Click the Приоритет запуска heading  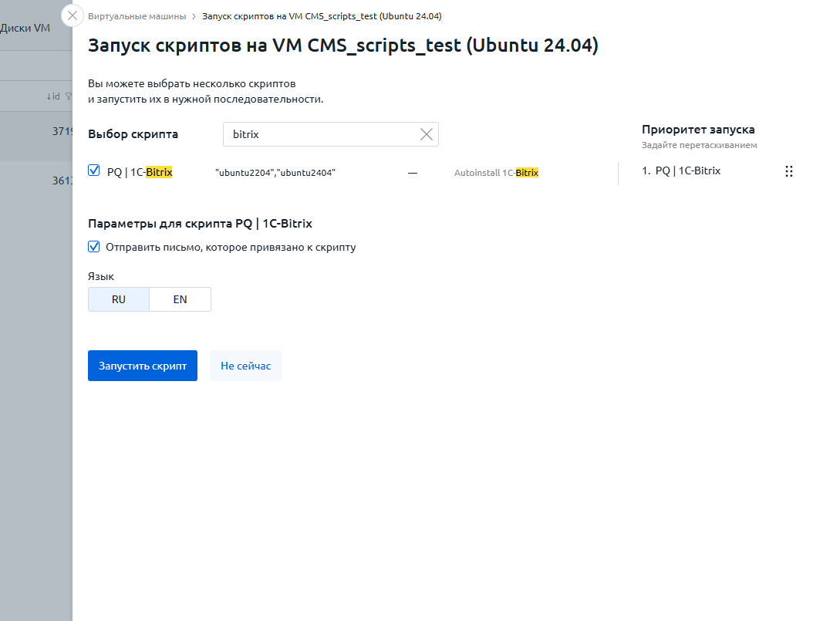pyautogui.click(x=698, y=129)
